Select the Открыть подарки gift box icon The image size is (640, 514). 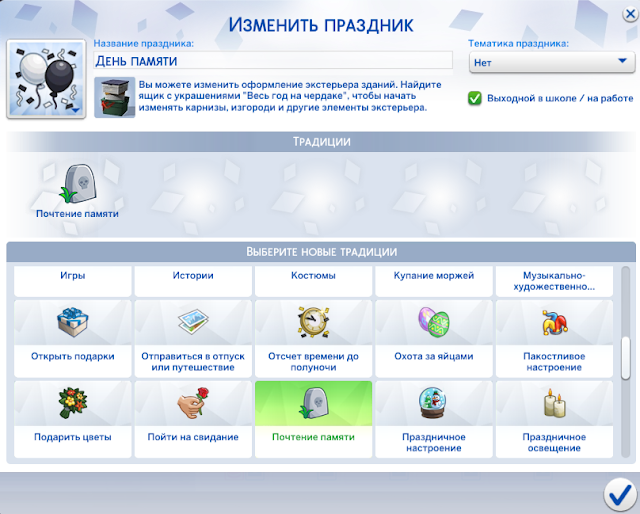point(73,323)
